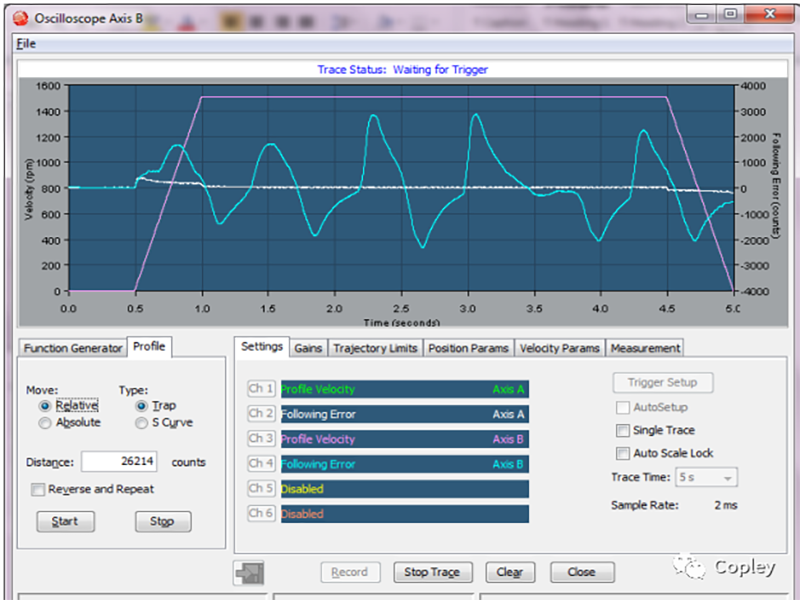Check the Auto Scale Lock option
Screen dimensions: 800x600
tap(624, 454)
